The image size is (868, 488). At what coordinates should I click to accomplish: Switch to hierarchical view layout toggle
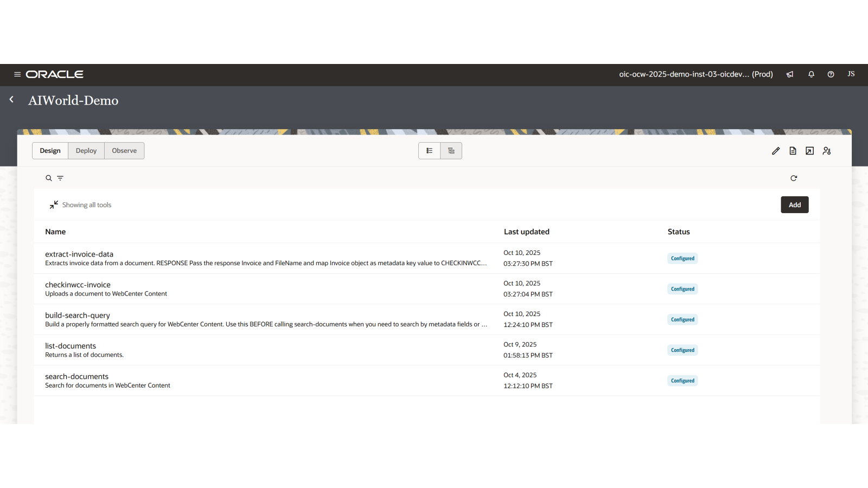(x=451, y=151)
